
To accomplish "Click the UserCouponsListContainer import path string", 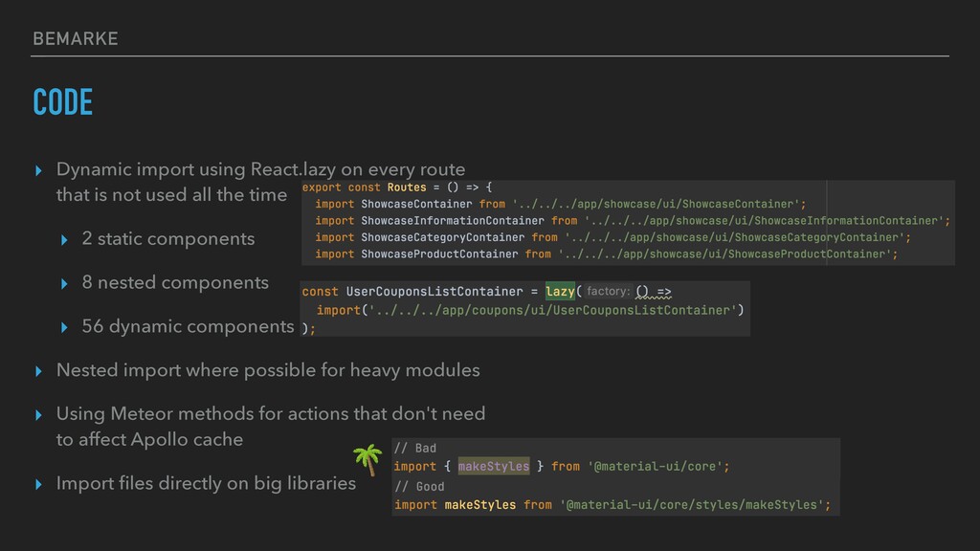I will (x=553, y=310).
